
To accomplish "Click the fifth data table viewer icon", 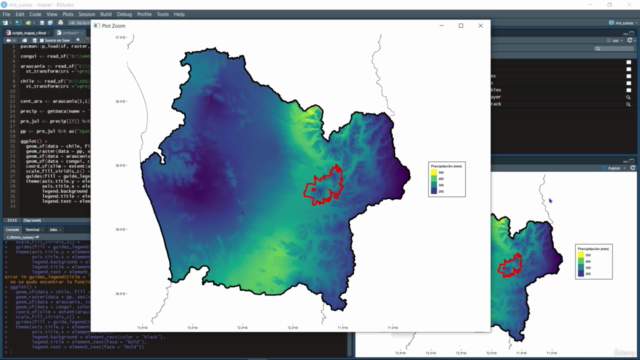I will (629, 90).
